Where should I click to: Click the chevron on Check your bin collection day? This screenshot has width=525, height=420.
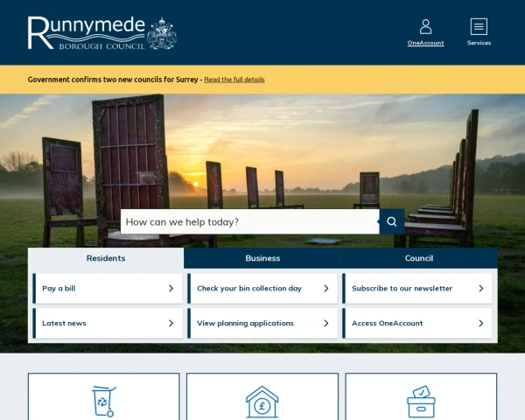tap(326, 289)
